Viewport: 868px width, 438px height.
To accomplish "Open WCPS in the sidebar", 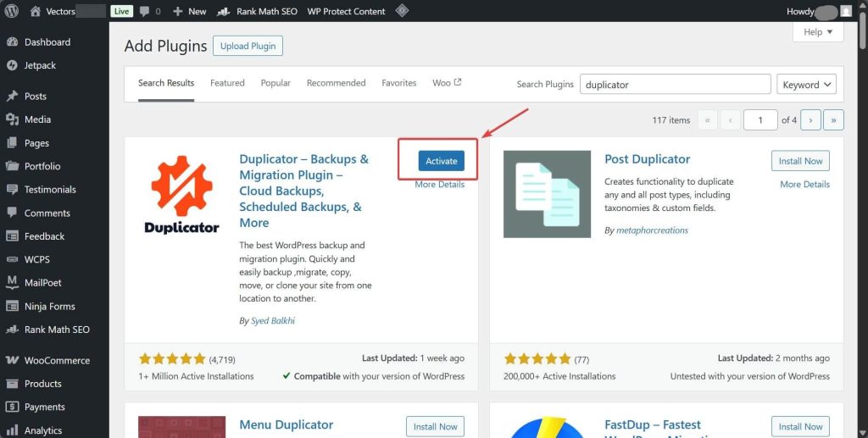I will click(x=36, y=259).
